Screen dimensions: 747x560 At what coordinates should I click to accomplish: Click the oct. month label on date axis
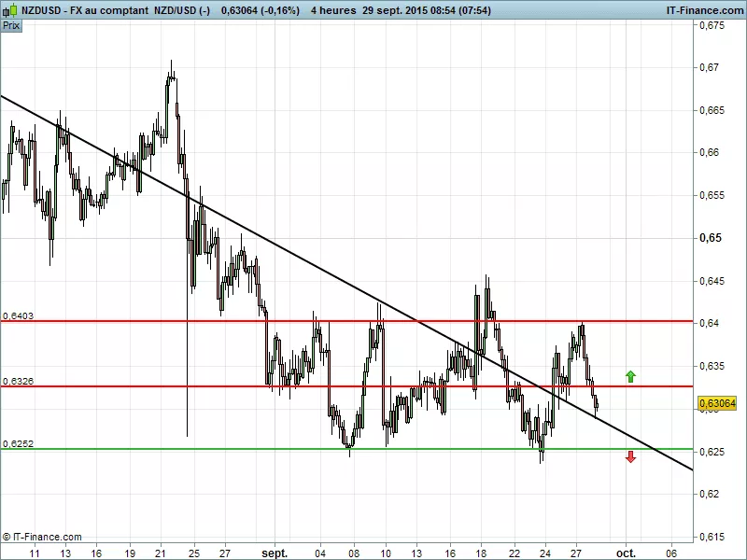tap(626, 553)
